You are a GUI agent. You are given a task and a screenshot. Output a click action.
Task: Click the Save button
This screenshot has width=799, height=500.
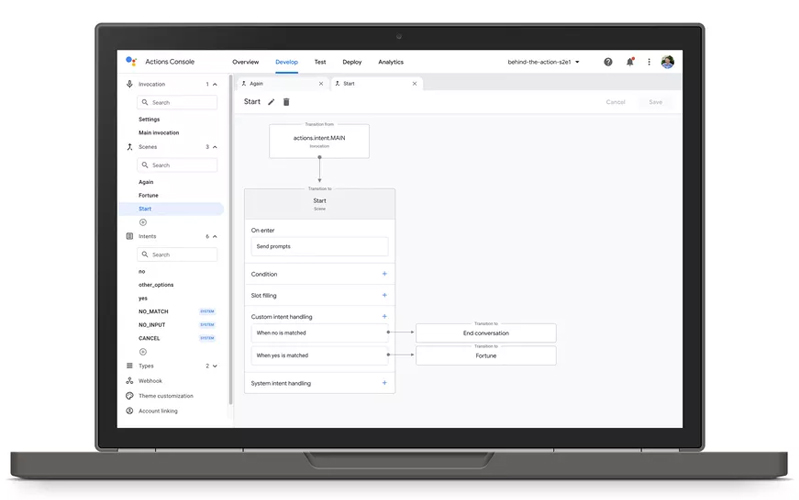point(655,102)
